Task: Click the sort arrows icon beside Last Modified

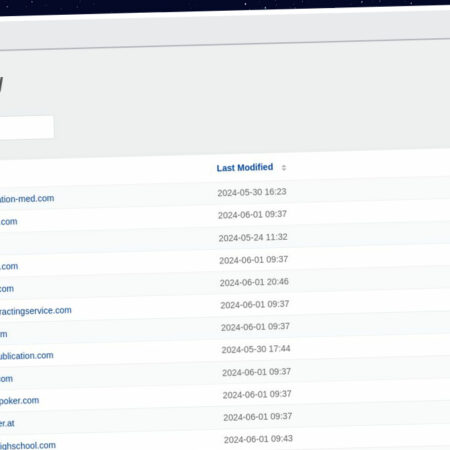Action: point(284,167)
